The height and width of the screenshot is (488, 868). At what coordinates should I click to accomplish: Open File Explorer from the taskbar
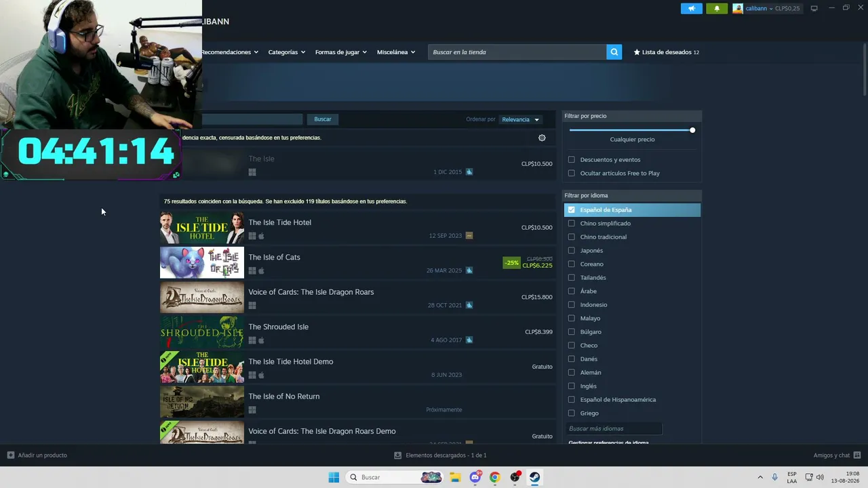click(x=455, y=477)
